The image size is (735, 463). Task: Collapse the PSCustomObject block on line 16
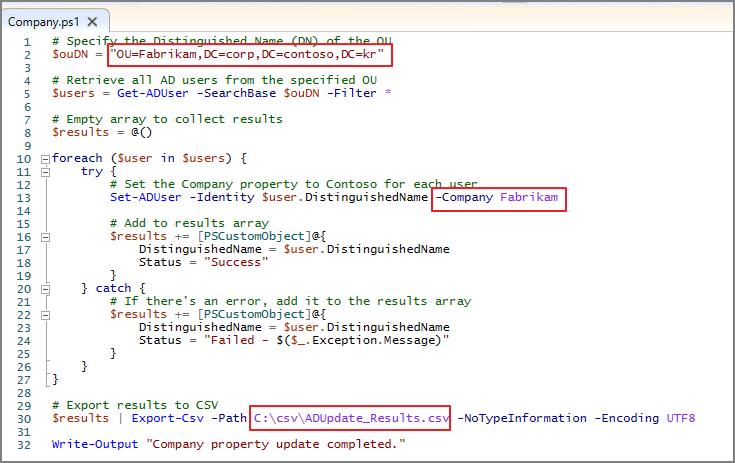click(x=45, y=237)
